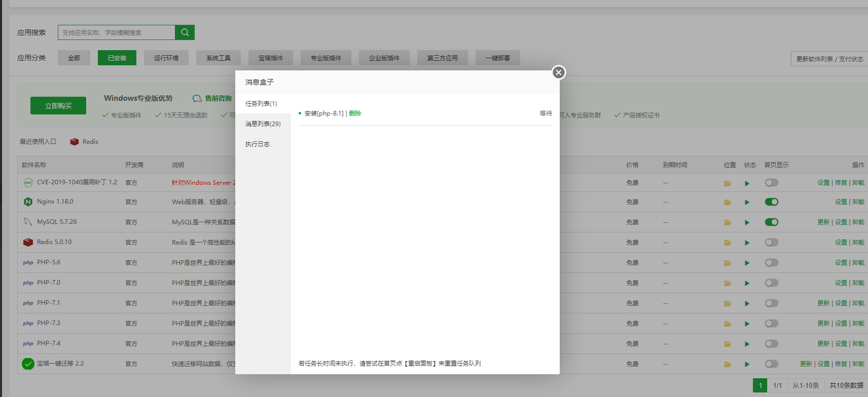Enable homepage display for Redis 5.0.10

click(772, 242)
